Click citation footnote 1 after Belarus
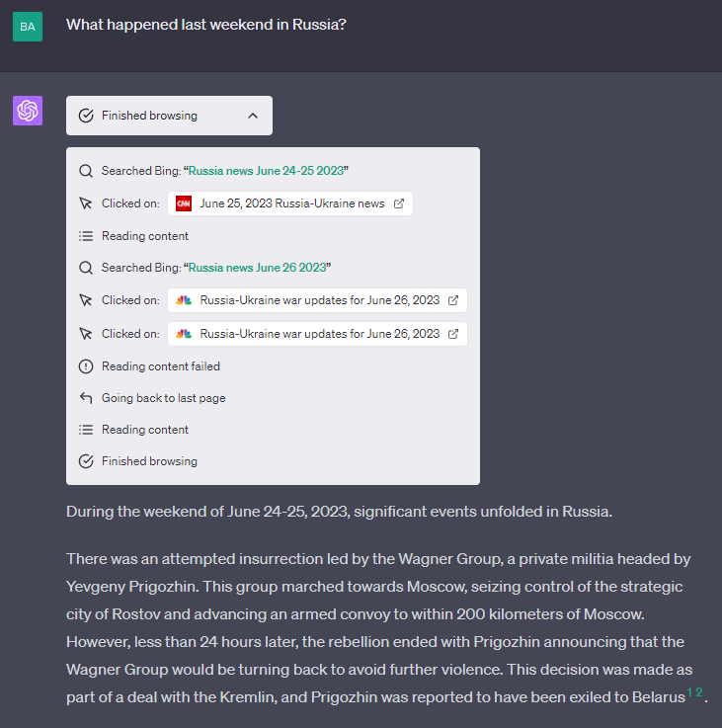722x728 pixels. coord(689,693)
